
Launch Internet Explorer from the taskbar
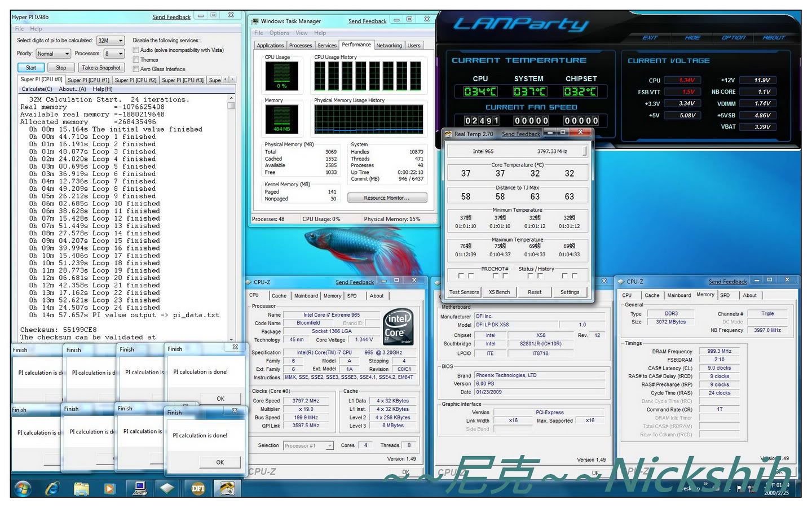click(52, 488)
